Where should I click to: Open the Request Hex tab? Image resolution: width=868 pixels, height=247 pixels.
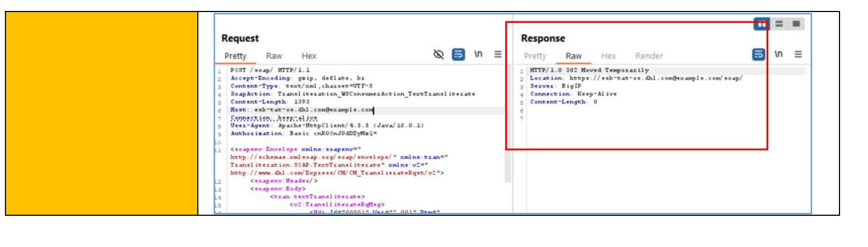tap(309, 56)
